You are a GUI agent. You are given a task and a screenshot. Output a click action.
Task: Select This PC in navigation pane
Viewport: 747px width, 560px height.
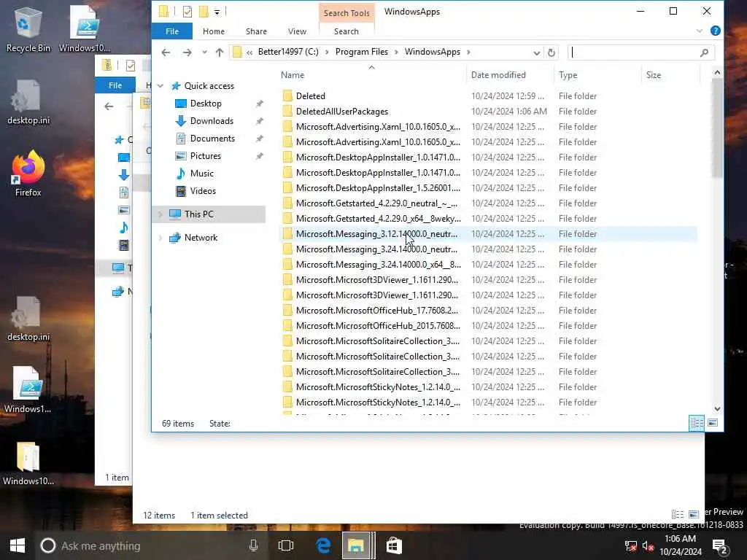tap(209, 214)
